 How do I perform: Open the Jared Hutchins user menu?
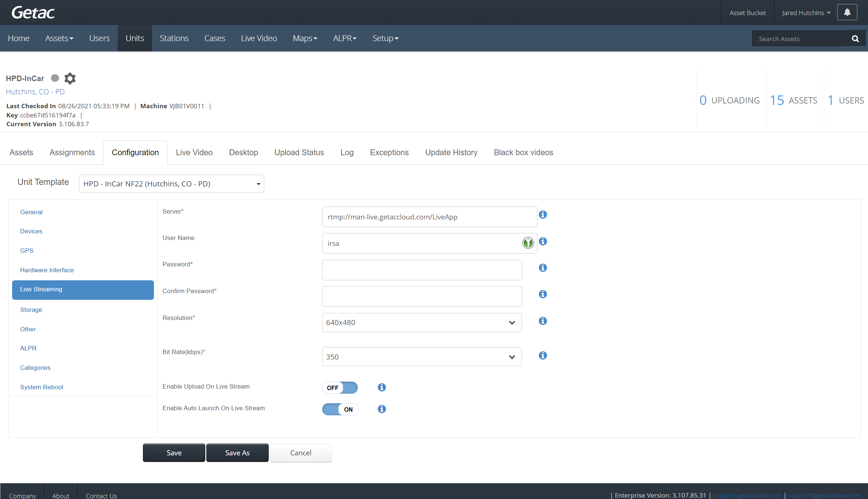pyautogui.click(x=806, y=13)
